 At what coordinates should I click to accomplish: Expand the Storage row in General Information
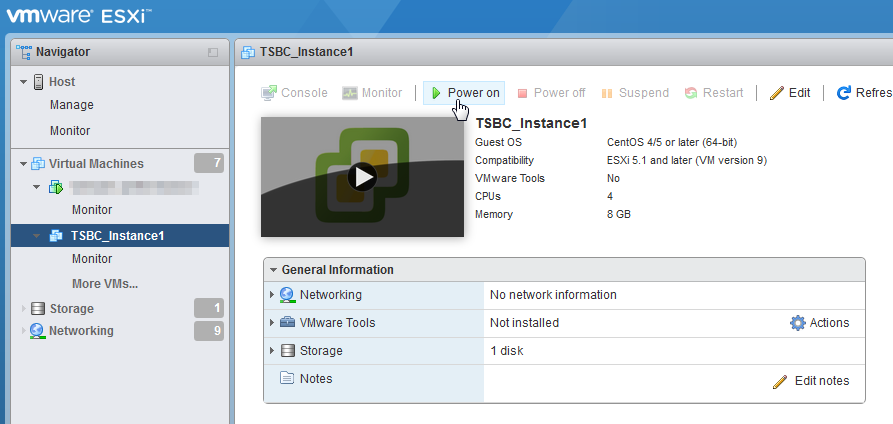272,350
